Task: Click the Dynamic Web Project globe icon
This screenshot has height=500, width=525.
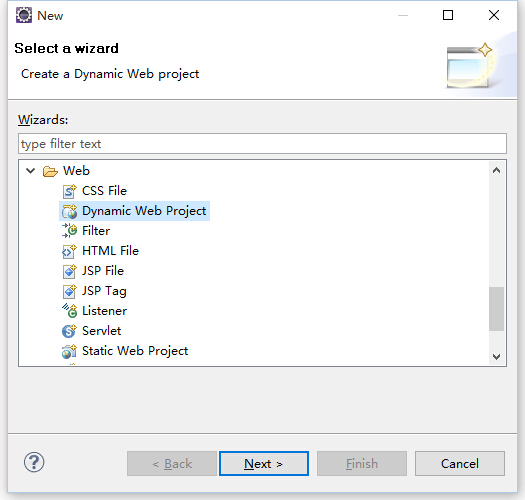Action: pyautogui.click(x=69, y=211)
